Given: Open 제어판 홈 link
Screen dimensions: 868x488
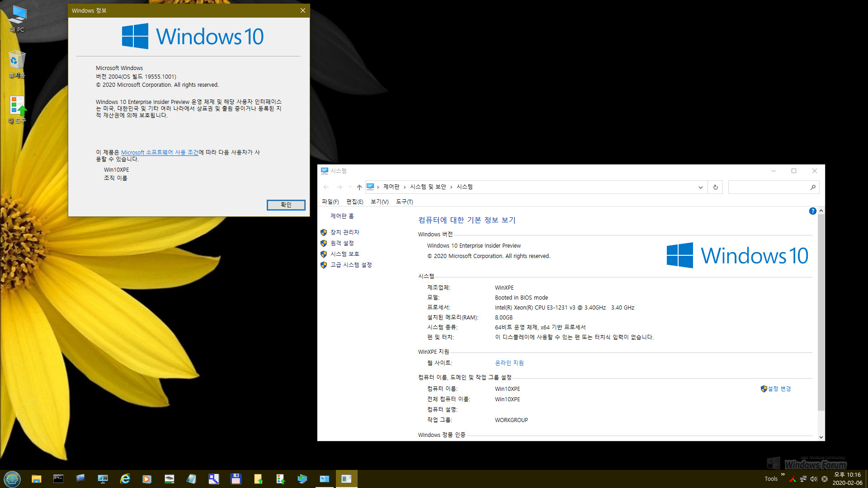Looking at the screenshot, I should coord(342,216).
